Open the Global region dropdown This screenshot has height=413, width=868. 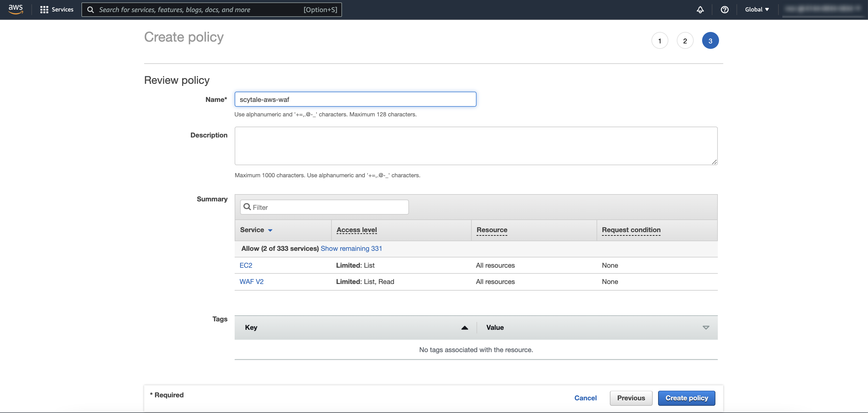tap(757, 9)
